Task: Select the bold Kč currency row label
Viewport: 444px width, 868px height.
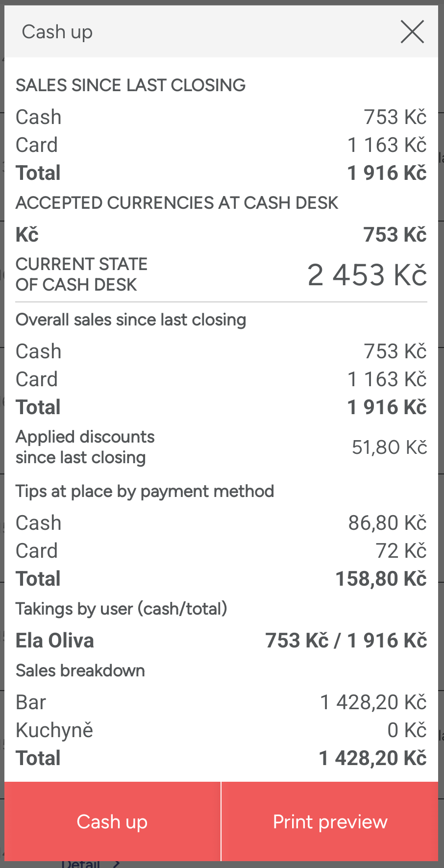Action: 27,235
